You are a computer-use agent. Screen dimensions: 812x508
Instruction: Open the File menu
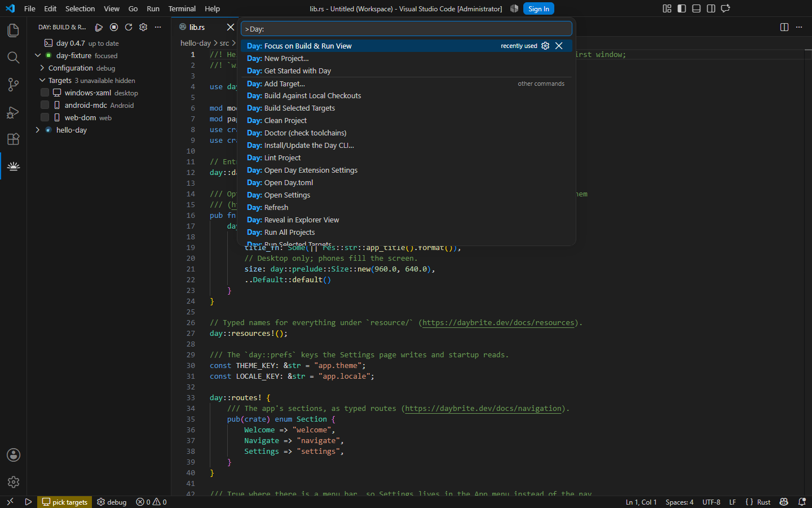[30, 8]
